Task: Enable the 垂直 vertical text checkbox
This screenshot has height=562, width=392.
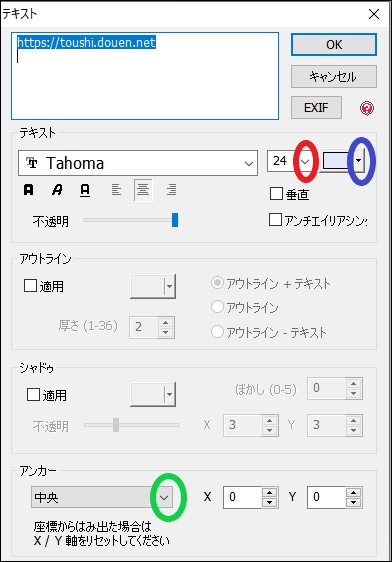Action: tap(276, 194)
